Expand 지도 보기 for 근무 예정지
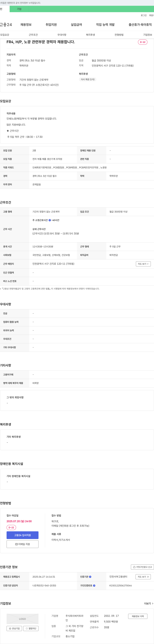Viewport: 154px width, 644px height. (x=143, y=264)
